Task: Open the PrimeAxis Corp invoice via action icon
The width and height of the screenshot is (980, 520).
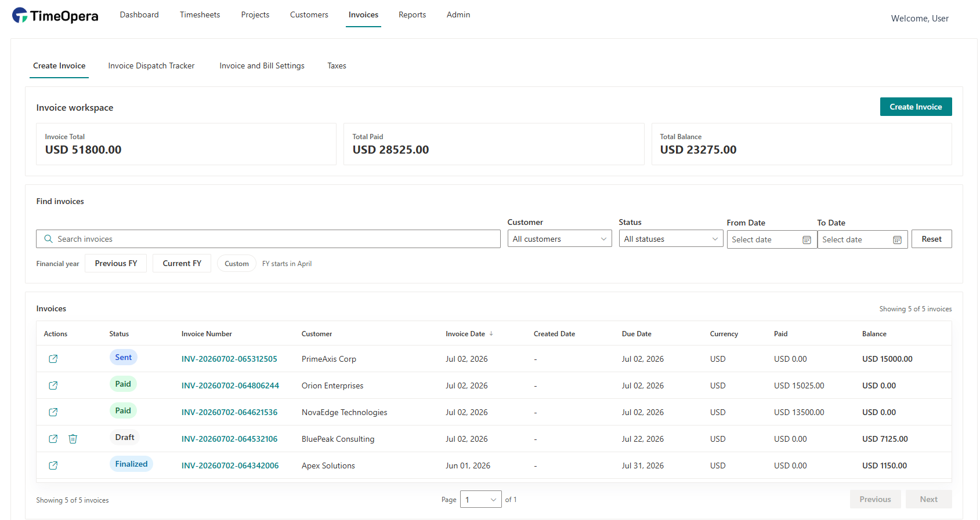Action: tap(53, 359)
